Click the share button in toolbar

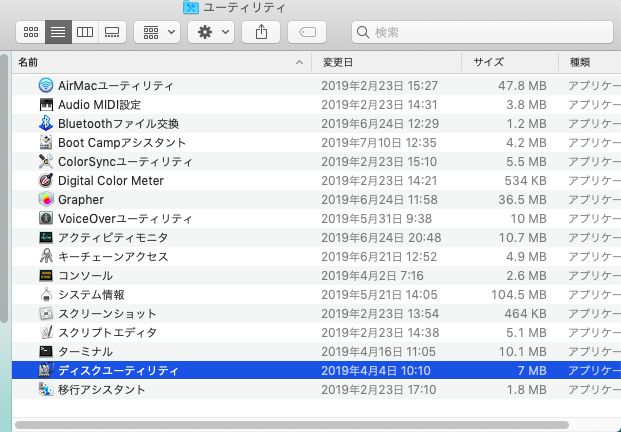coord(262,32)
